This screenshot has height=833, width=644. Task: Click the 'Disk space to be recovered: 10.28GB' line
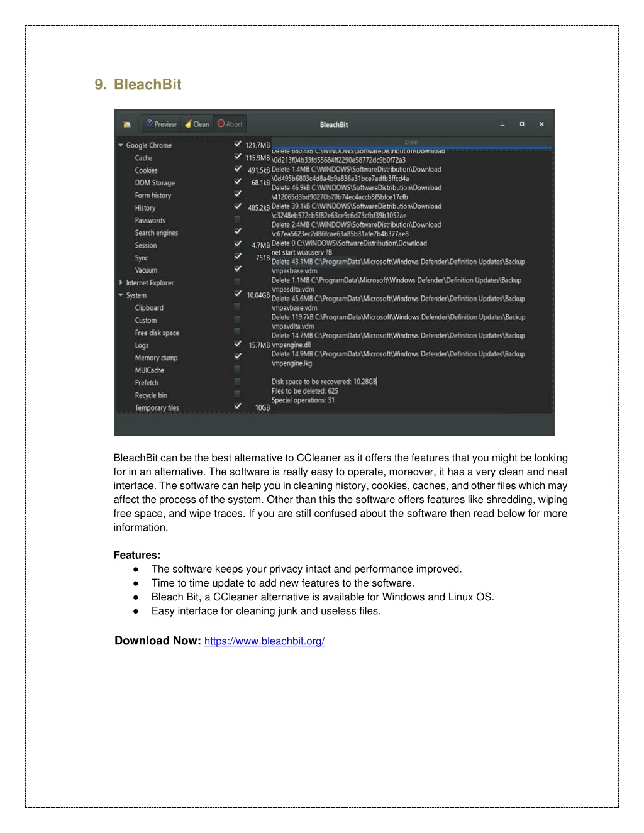point(324,382)
